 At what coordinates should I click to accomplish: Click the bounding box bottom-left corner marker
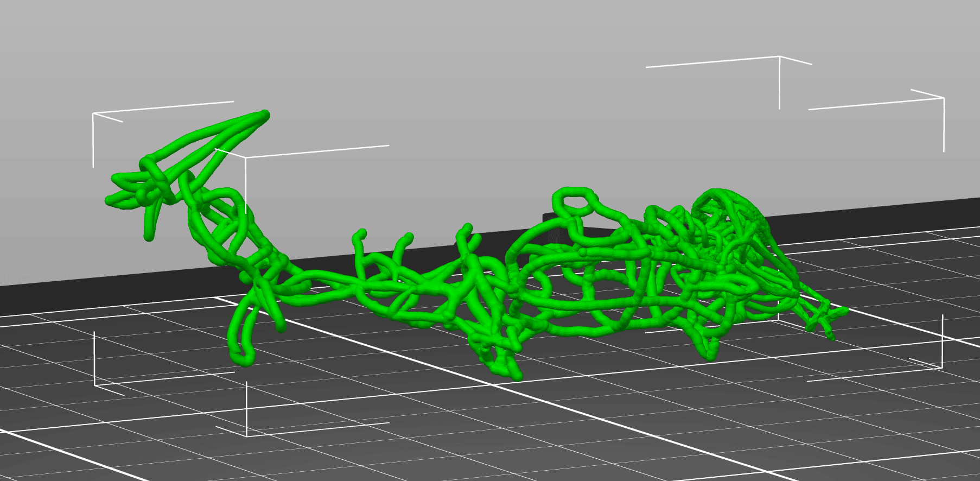click(x=96, y=383)
